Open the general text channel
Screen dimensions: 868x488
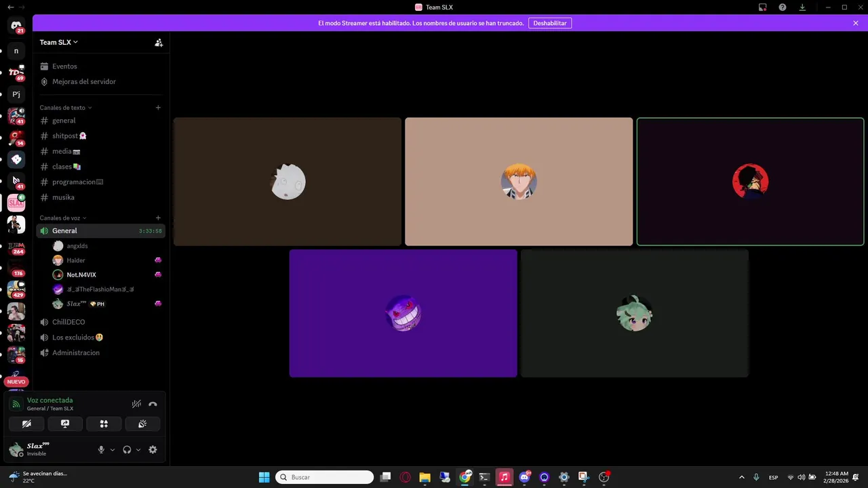(x=100, y=121)
